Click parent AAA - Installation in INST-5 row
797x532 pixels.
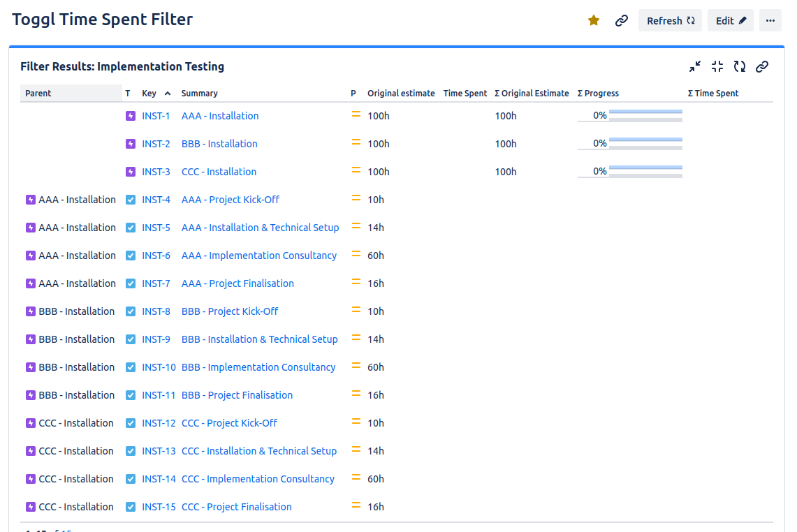(78, 228)
